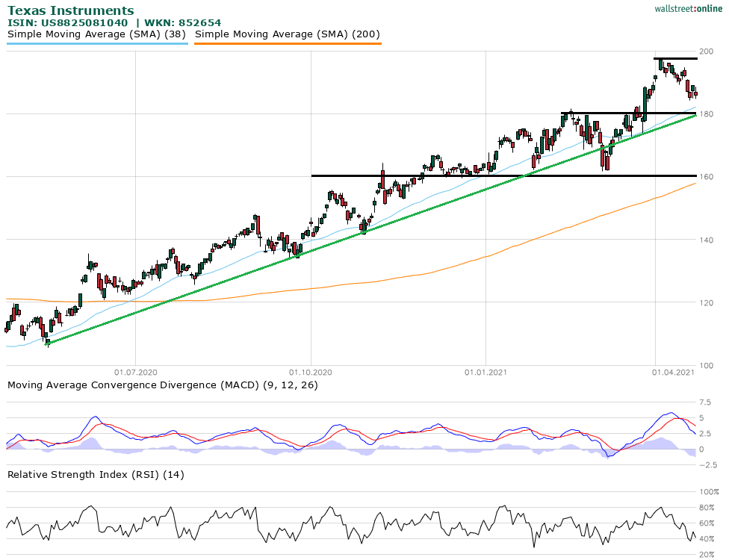
Task: Click the 100 price axis label
Action: (x=707, y=365)
